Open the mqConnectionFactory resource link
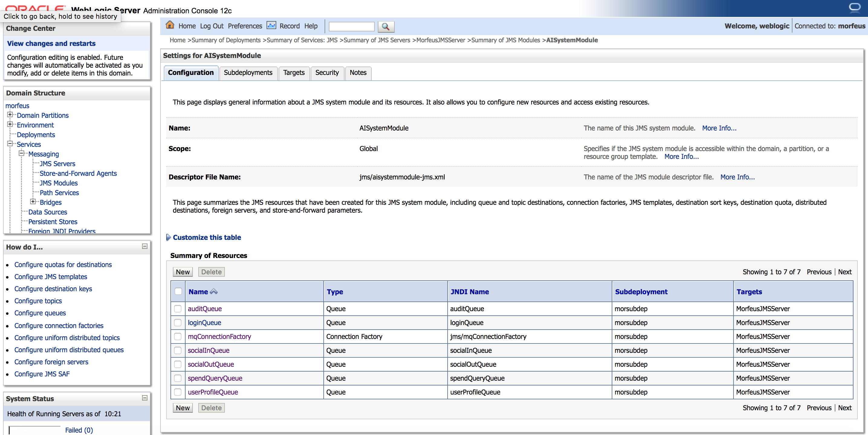Image resolution: width=868 pixels, height=435 pixels. pos(219,336)
